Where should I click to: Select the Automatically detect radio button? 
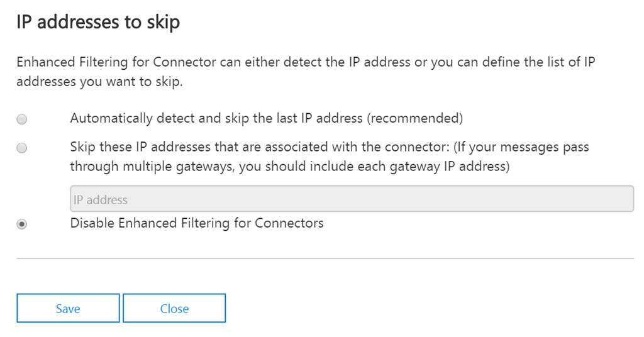[22, 119]
